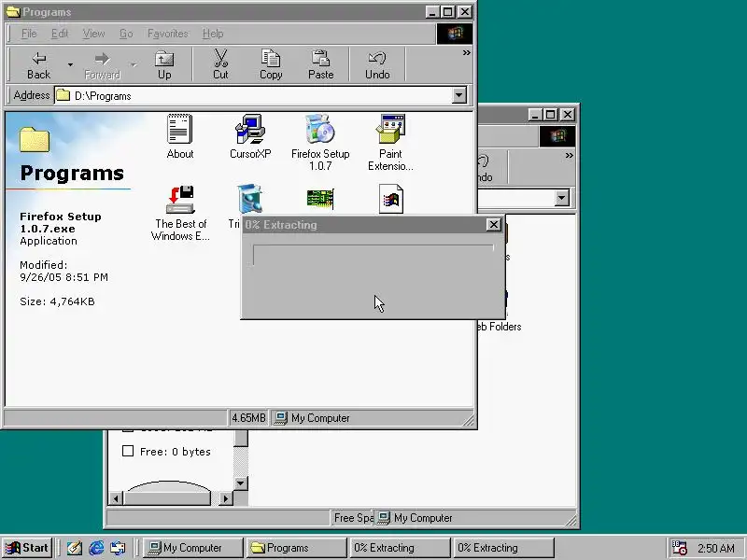Image resolution: width=747 pixels, height=560 pixels.
Task: Toggle the Free: 0 bytes legend box
Action: (x=128, y=451)
